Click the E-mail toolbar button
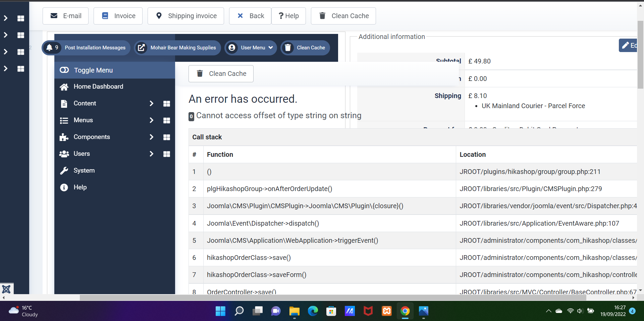The height and width of the screenshot is (321, 644). click(x=65, y=16)
